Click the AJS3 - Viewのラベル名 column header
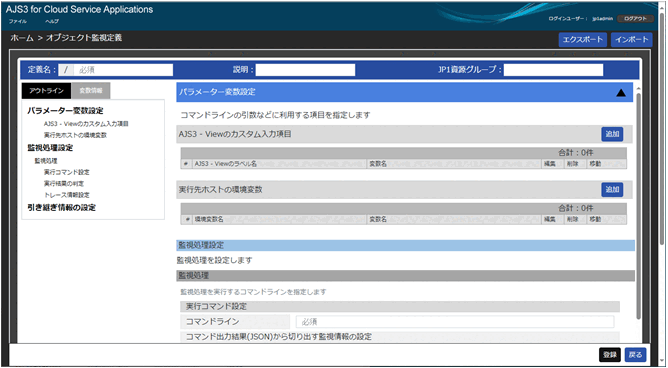This screenshot has height=368, width=668. point(279,164)
